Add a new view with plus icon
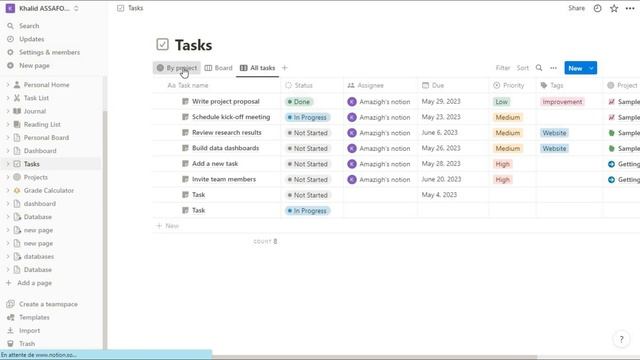Viewport: 640px width, 360px height. point(284,68)
